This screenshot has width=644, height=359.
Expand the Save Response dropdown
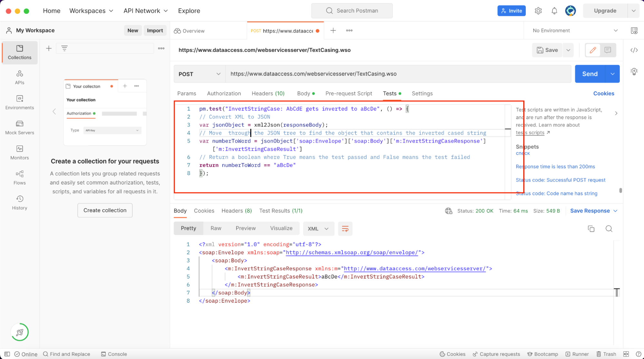click(x=594, y=211)
